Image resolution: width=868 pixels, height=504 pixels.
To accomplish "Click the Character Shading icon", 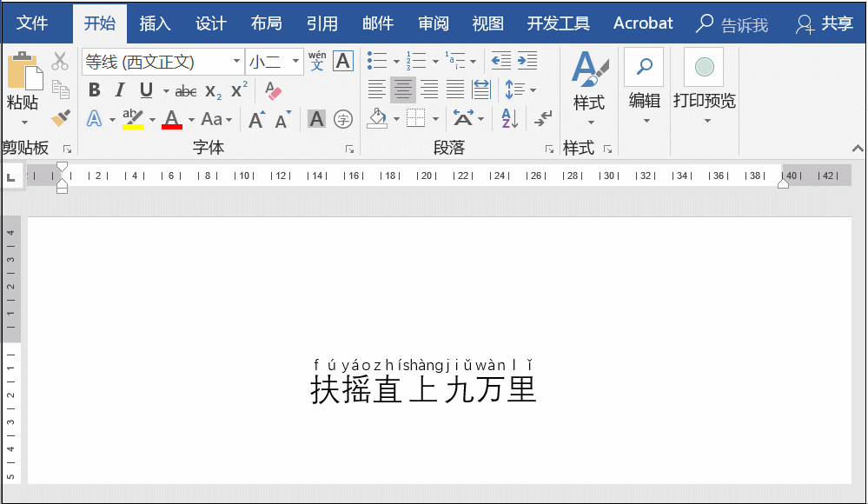I will [x=315, y=119].
